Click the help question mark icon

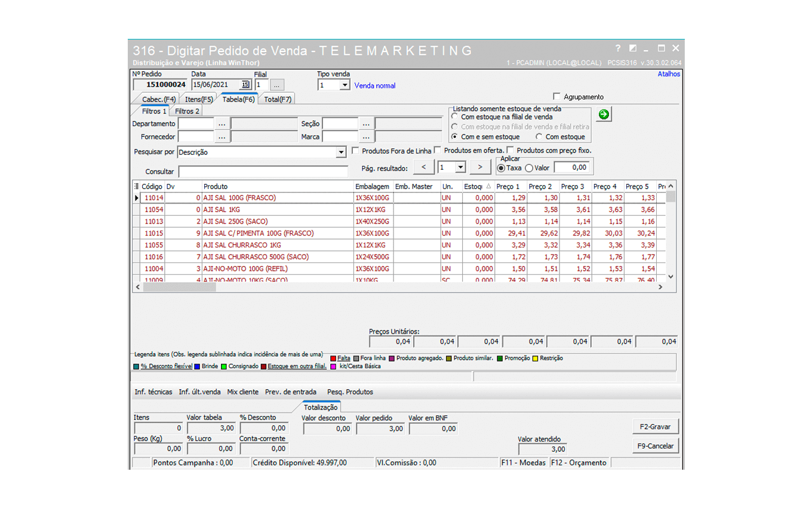[x=618, y=48]
